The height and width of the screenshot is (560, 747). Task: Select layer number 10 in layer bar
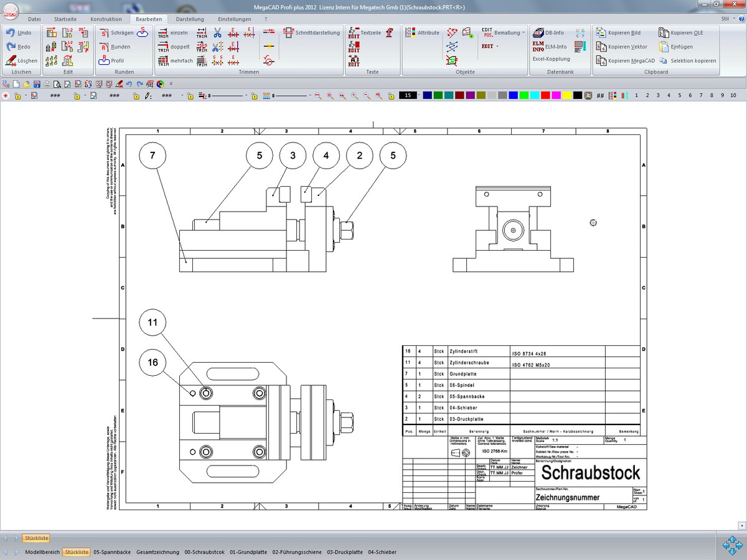pyautogui.click(x=733, y=96)
